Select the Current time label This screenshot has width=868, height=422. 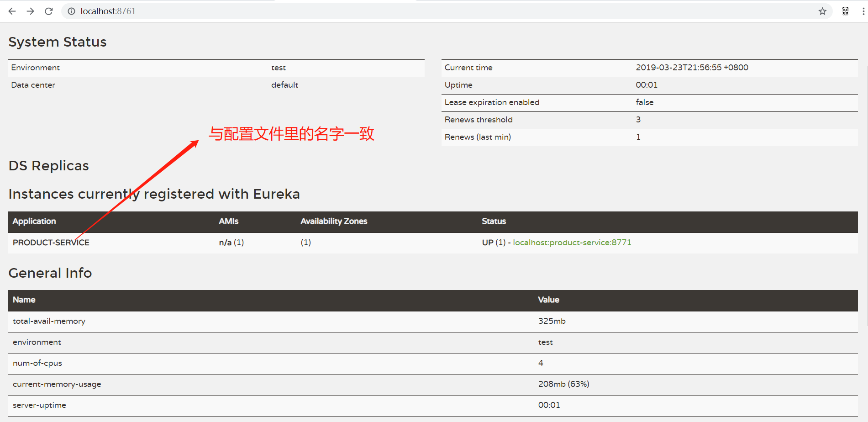pyautogui.click(x=468, y=68)
